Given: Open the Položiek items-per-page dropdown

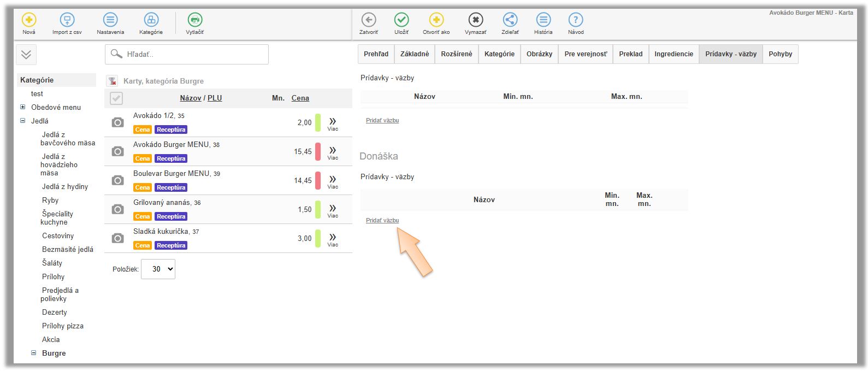Looking at the screenshot, I should (x=158, y=269).
